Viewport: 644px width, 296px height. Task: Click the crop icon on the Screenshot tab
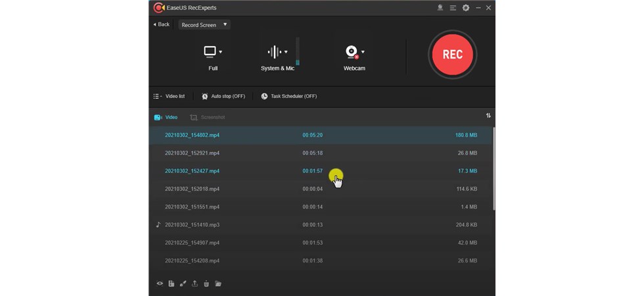pos(193,118)
